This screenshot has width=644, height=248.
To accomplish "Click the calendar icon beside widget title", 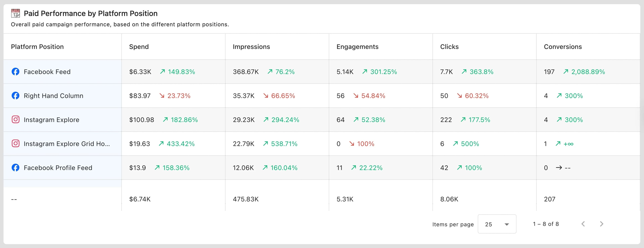I will click(x=15, y=13).
